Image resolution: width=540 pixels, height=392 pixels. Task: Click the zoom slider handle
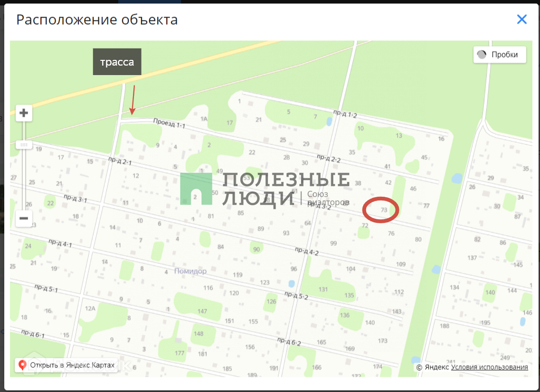click(24, 144)
